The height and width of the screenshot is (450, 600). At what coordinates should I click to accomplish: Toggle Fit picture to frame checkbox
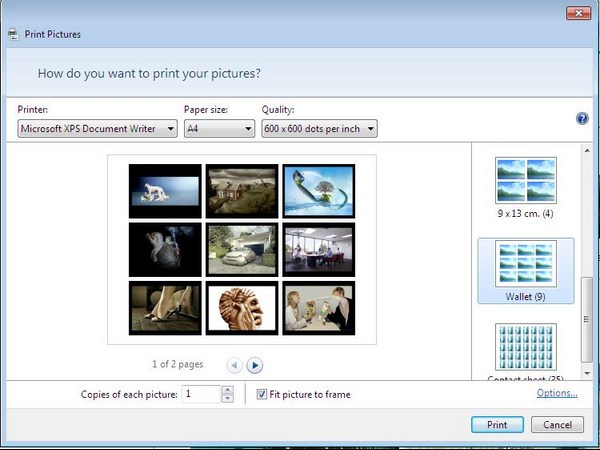(262, 394)
